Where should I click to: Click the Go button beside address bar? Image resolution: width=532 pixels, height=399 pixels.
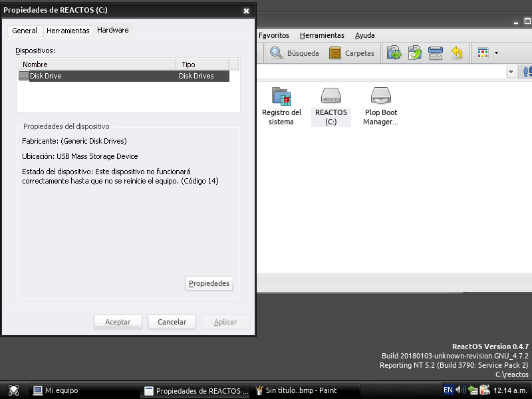tap(527, 72)
